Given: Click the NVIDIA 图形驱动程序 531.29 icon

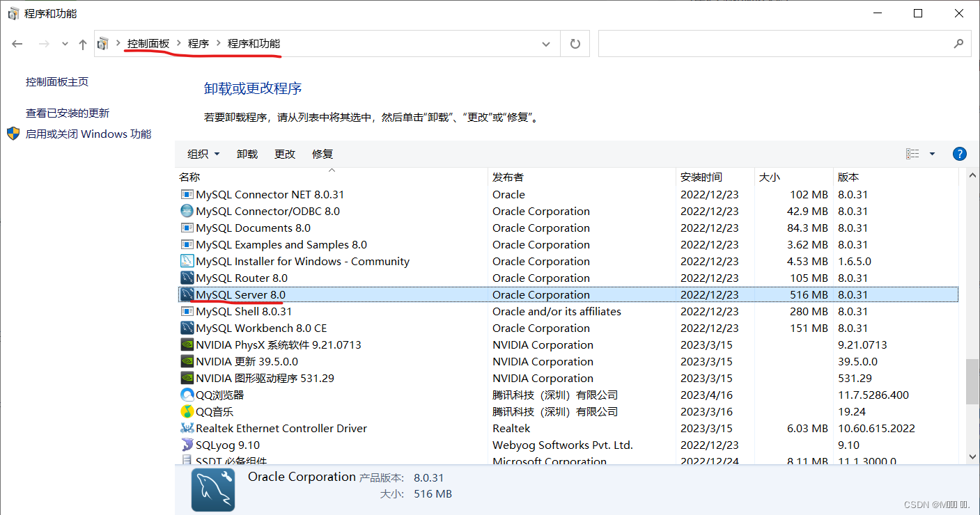Looking at the screenshot, I should point(187,378).
